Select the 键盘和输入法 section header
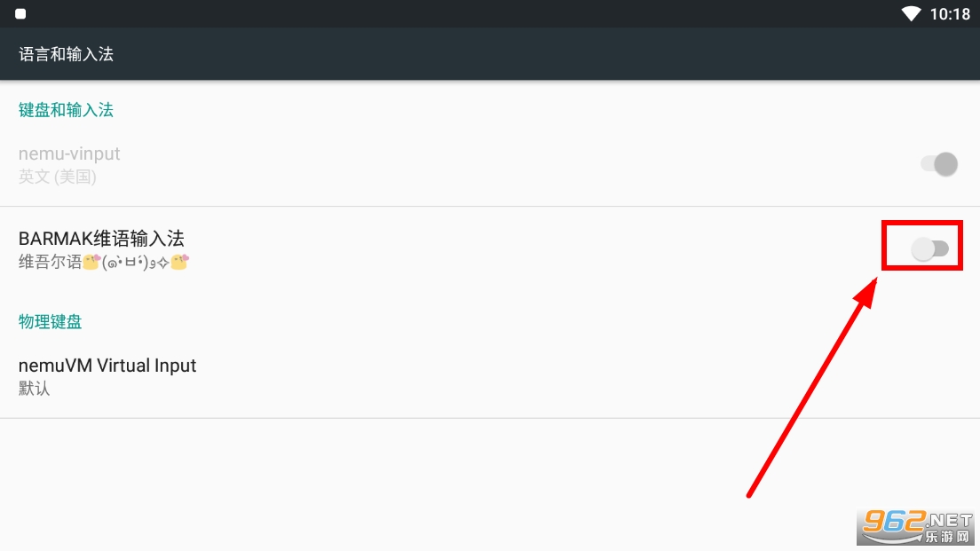 coord(67,110)
